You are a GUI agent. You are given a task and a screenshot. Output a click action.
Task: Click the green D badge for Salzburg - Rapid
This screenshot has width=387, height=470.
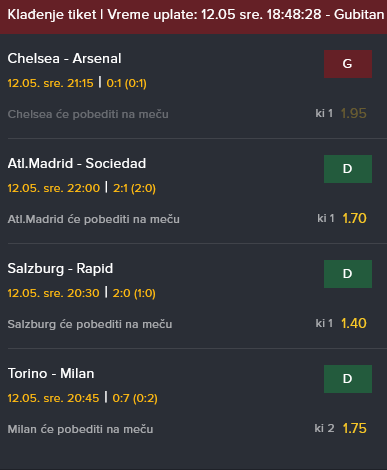coord(348,274)
